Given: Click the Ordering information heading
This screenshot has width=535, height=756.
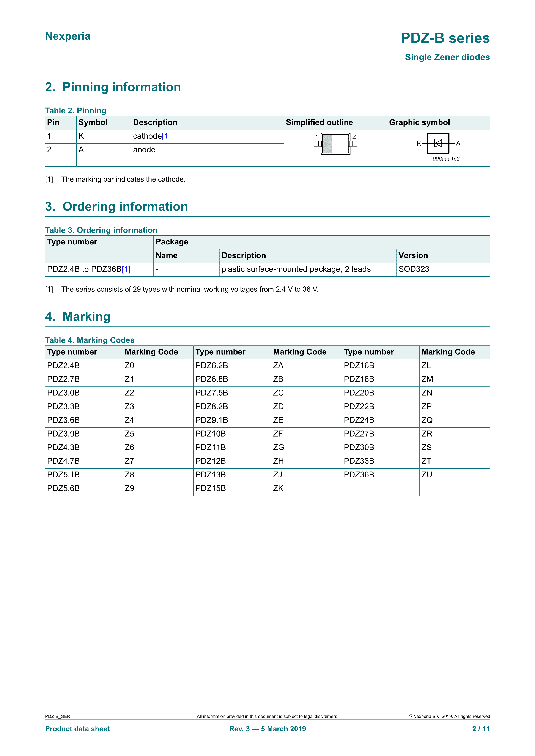Looking at the screenshot, I should (x=116, y=207).
